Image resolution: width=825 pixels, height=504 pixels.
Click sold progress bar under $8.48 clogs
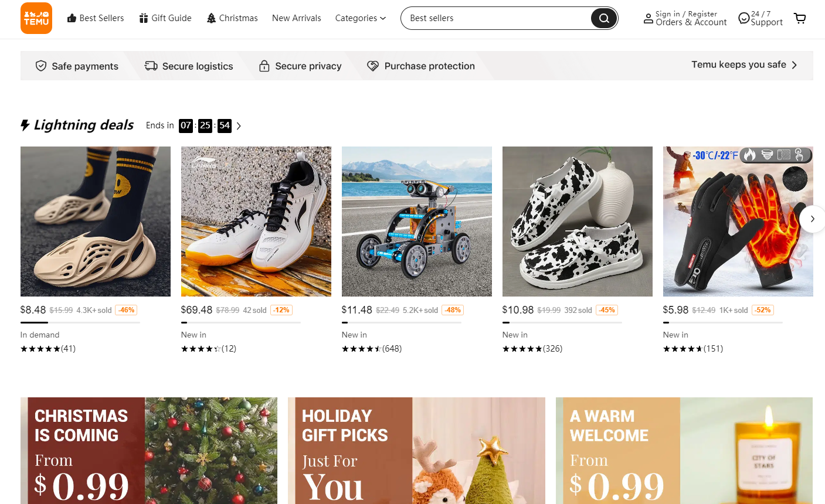[80, 322]
